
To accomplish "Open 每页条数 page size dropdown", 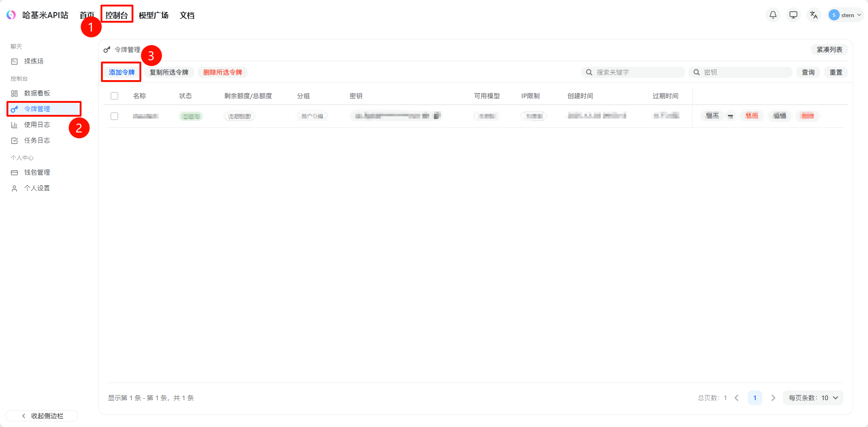I will pos(813,398).
